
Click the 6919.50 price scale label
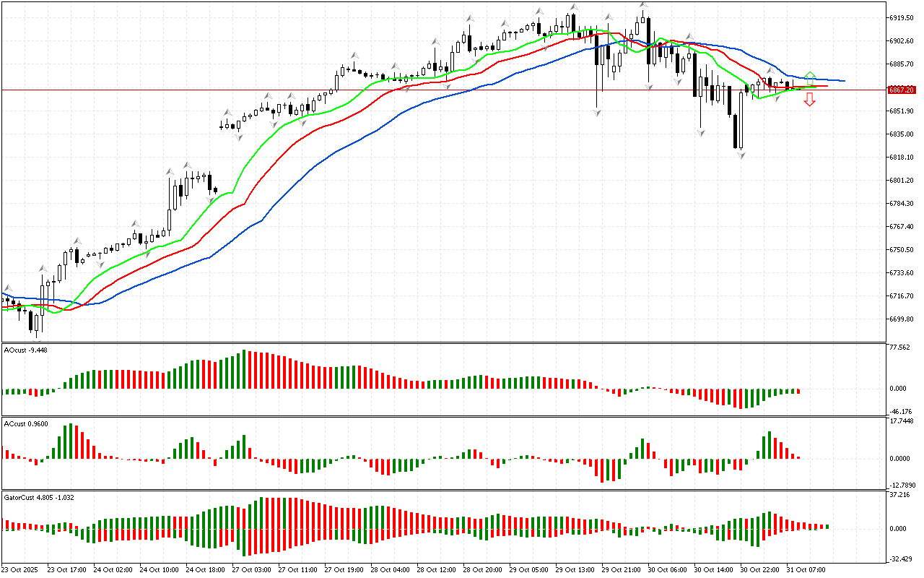pos(902,17)
